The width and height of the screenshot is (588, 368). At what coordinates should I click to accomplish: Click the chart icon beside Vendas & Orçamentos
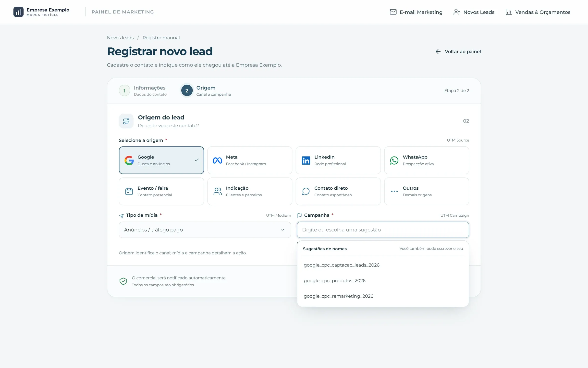point(509,12)
